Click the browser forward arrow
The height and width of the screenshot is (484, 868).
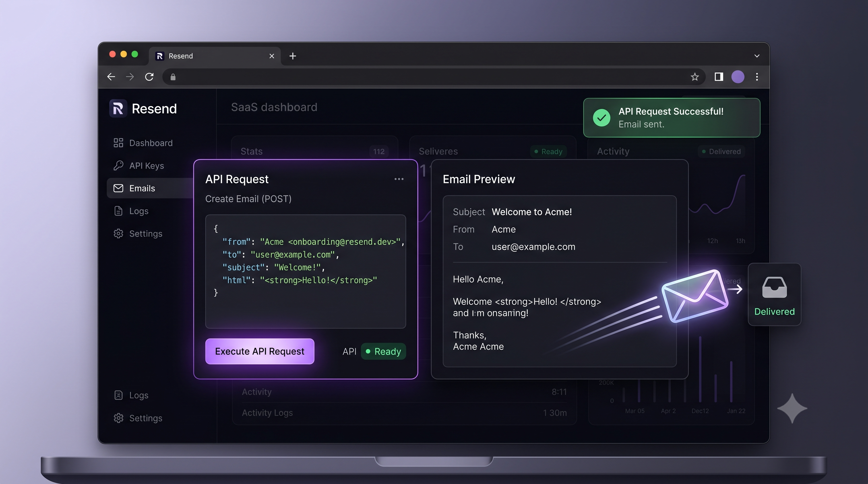(130, 77)
